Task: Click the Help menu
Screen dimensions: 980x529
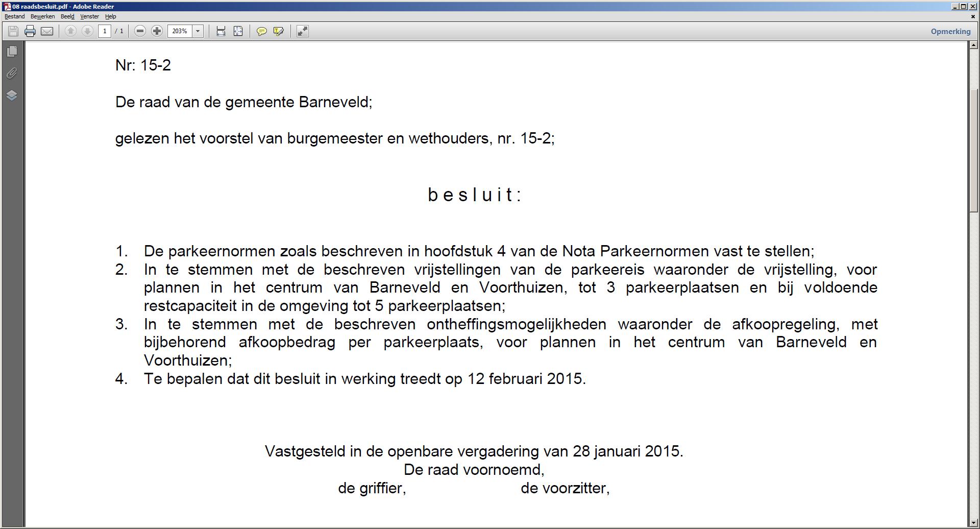Action: click(111, 16)
